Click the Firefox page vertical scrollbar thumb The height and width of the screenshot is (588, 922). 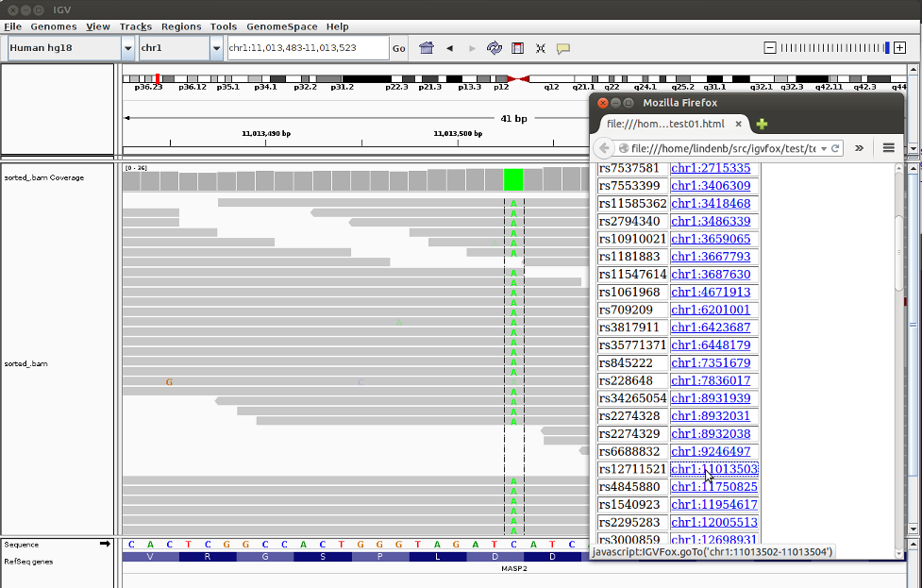(x=898, y=253)
